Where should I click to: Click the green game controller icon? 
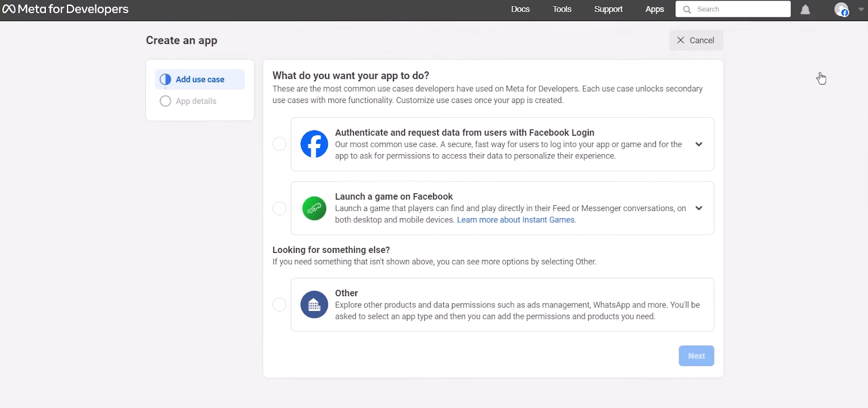314,208
